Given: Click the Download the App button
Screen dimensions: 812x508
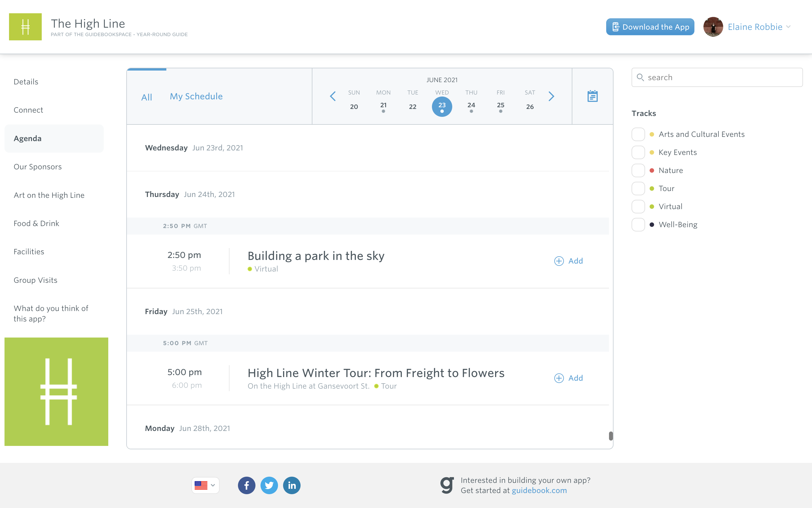Looking at the screenshot, I should [x=650, y=27].
